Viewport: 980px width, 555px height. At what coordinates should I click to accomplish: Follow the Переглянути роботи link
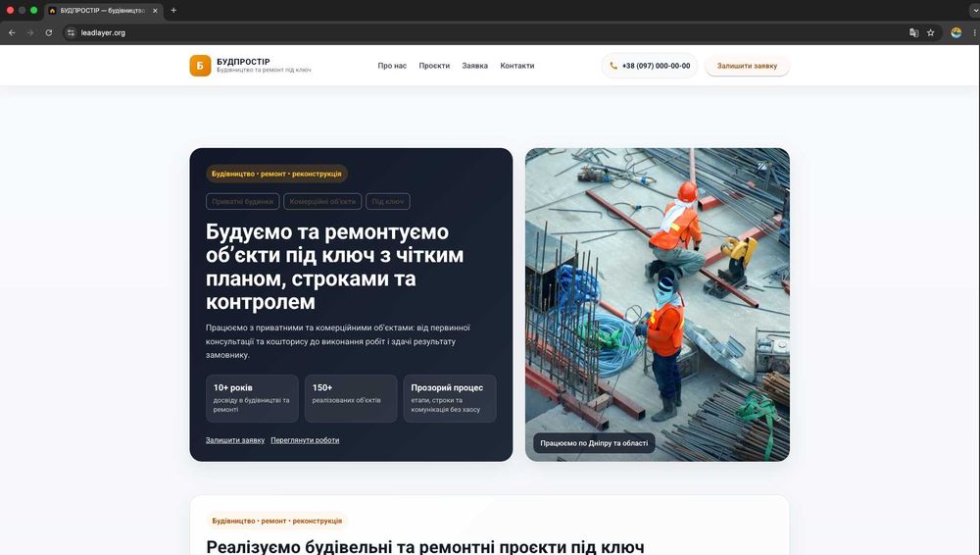[x=305, y=440]
